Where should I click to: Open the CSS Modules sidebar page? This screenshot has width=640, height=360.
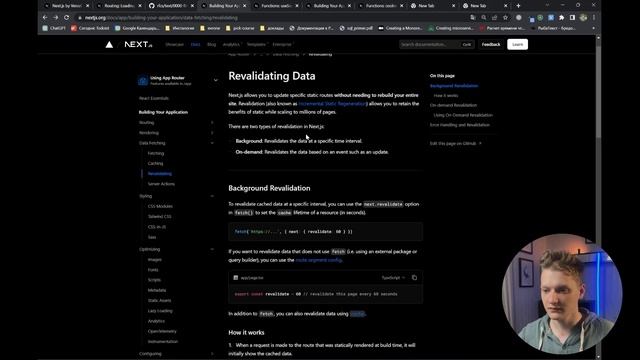pyautogui.click(x=160, y=207)
